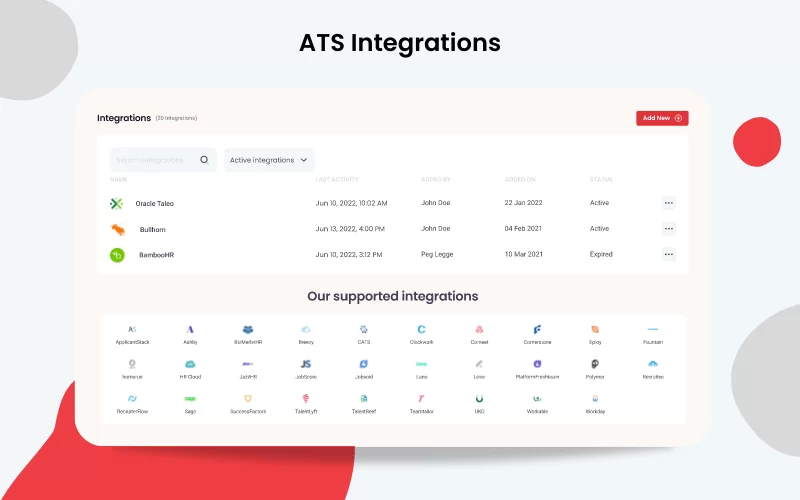800x500 pixels.
Task: Click the date 04 Feb 2021
Action: 523,229
